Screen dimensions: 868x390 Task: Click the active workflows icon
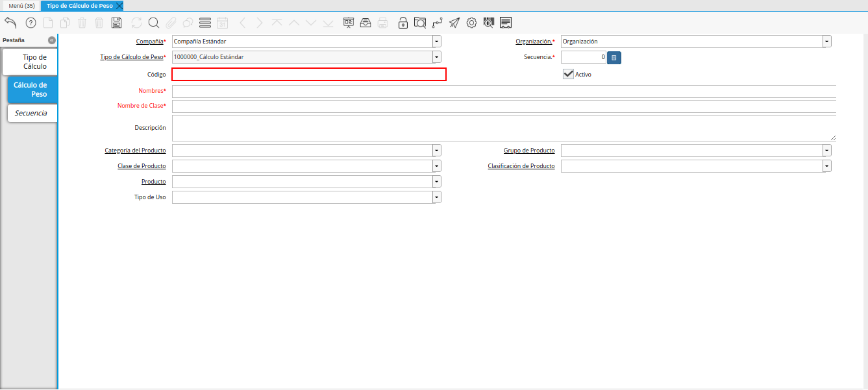[x=437, y=23]
